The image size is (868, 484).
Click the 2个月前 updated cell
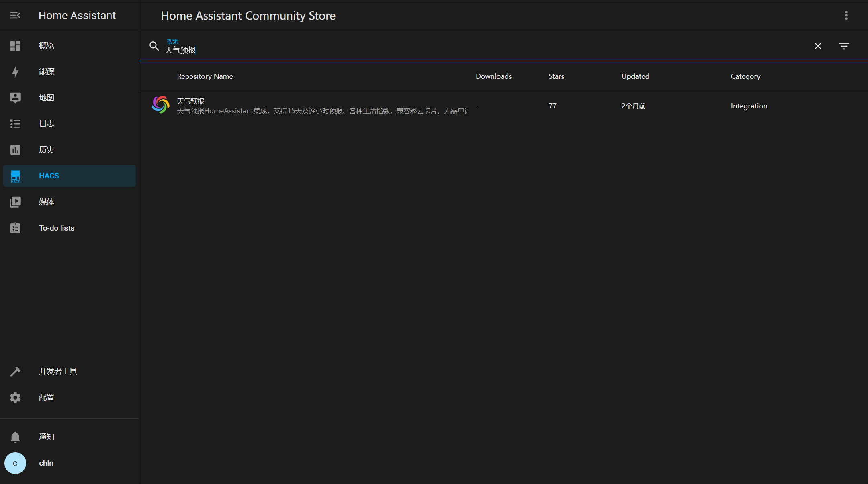[x=634, y=106]
